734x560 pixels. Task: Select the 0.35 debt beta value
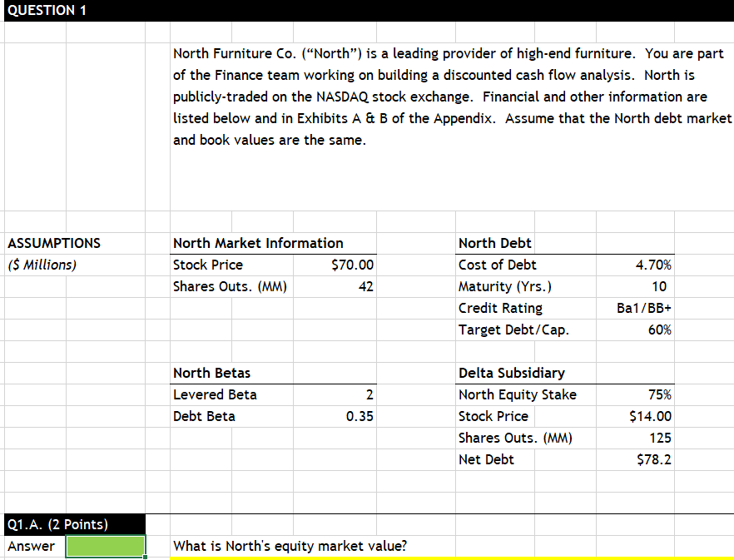click(x=360, y=416)
